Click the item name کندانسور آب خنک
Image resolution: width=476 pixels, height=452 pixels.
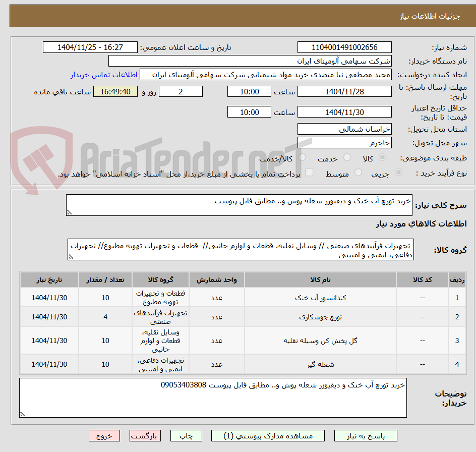(320, 298)
